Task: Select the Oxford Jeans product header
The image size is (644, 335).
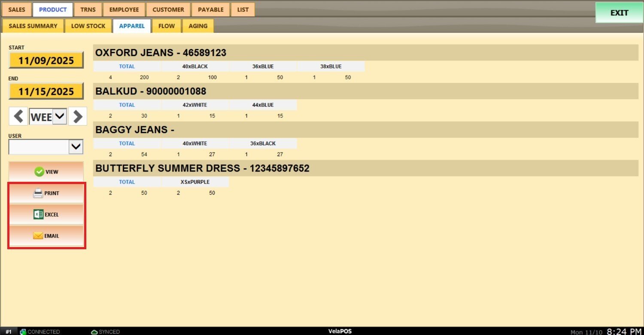Action: point(161,53)
